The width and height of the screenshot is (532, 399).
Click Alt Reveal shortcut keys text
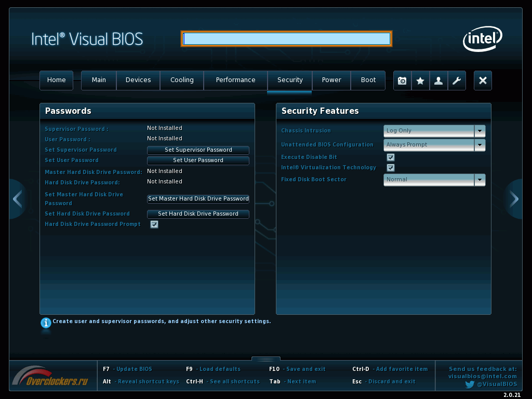click(x=141, y=382)
